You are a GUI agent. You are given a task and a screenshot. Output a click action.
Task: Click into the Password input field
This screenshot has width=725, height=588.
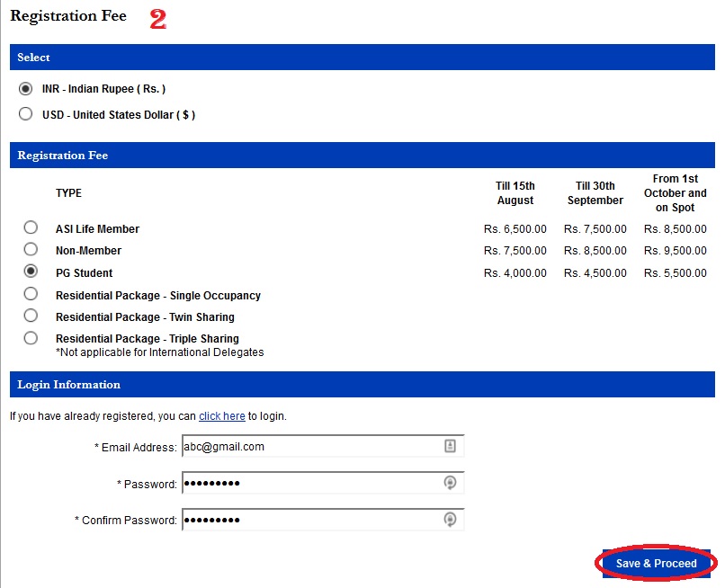click(310, 484)
